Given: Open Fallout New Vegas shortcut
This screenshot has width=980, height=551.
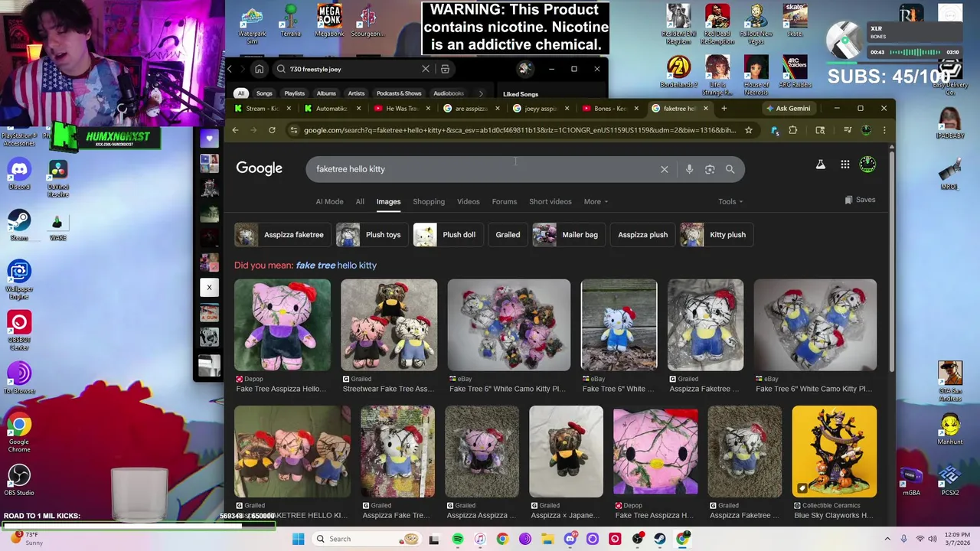Looking at the screenshot, I should (x=756, y=24).
